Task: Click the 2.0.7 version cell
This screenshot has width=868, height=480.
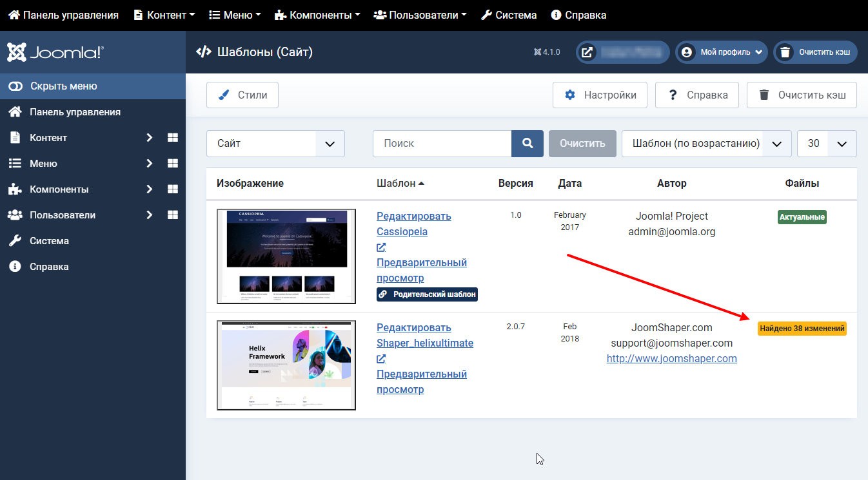Action: click(x=516, y=327)
